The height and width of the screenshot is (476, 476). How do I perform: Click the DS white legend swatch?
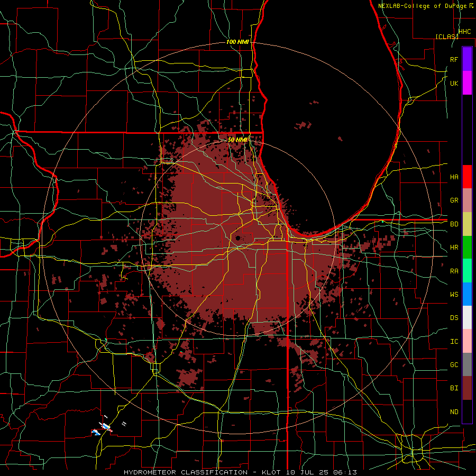pyautogui.click(x=467, y=317)
